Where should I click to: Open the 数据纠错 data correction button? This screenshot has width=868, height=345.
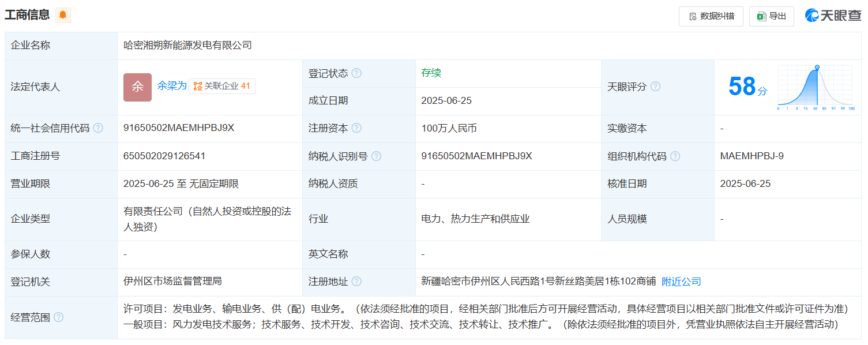click(711, 16)
